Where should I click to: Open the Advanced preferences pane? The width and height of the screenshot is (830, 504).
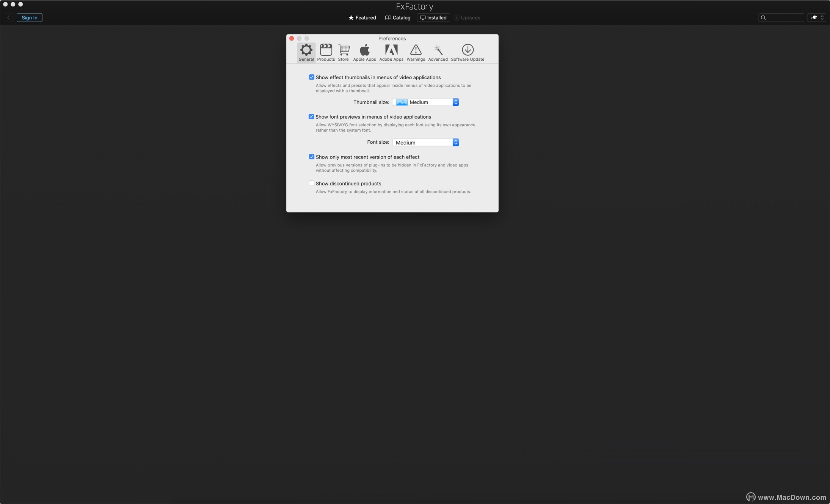point(438,52)
